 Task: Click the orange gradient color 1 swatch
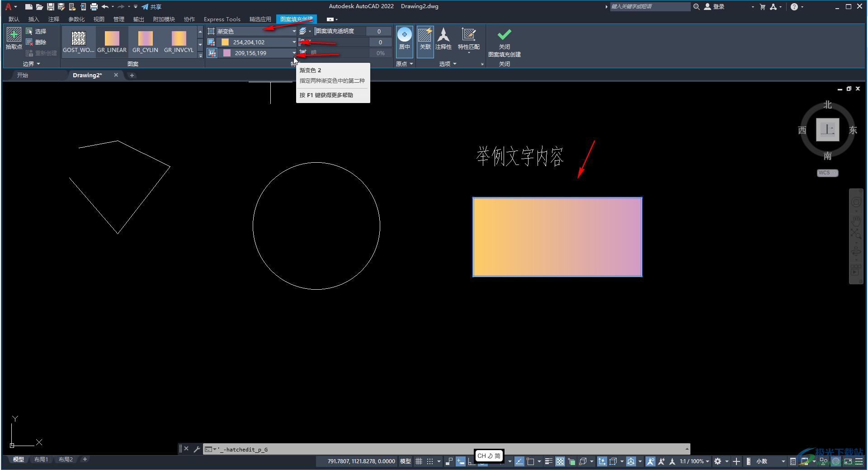point(225,42)
